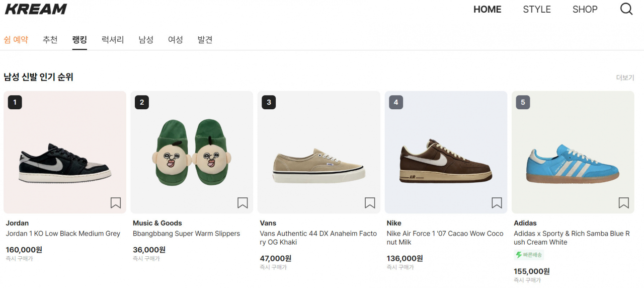Viewport: 644px width, 288px height.
Task: Click the Nike brand name
Action: [x=394, y=223]
